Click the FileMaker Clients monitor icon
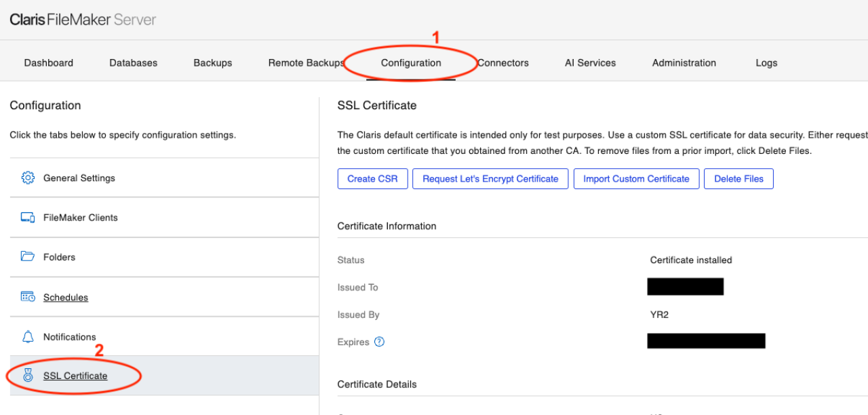Image resolution: width=868 pixels, height=415 pixels. [x=28, y=218]
